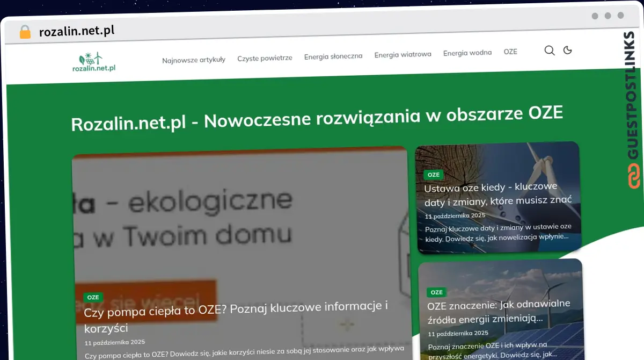Open Czyste powietrze menu item
Image resolution: width=644 pixels, height=360 pixels.
coord(265,57)
